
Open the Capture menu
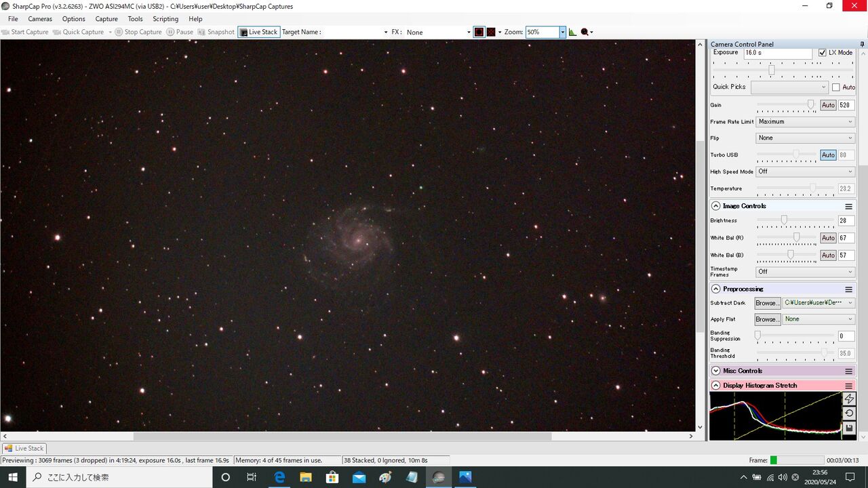106,19
